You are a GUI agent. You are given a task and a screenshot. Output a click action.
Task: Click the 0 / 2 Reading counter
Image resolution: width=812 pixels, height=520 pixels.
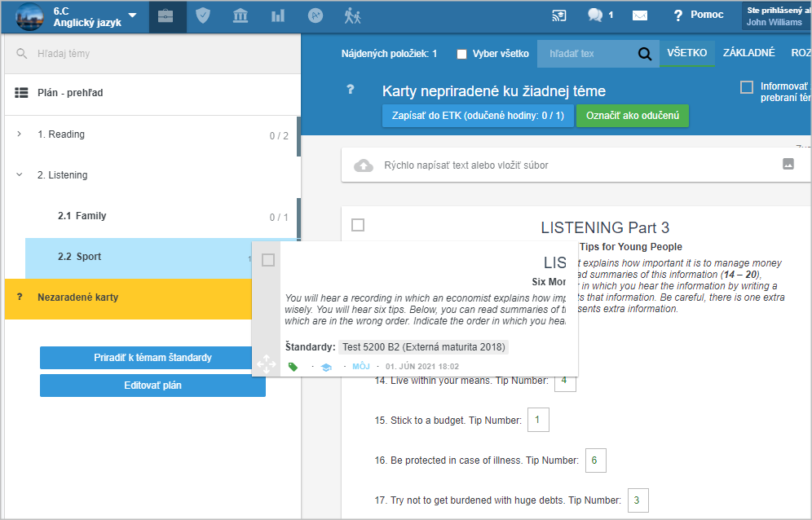tap(279, 135)
